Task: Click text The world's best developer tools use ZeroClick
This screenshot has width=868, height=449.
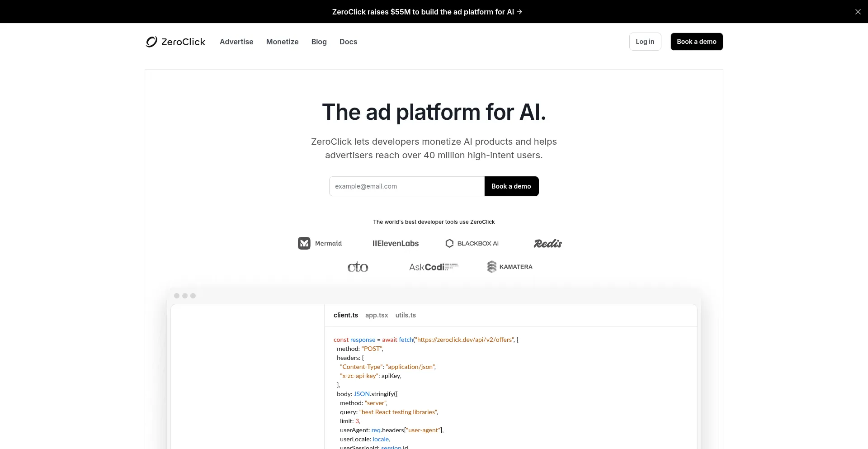Action: (x=434, y=222)
